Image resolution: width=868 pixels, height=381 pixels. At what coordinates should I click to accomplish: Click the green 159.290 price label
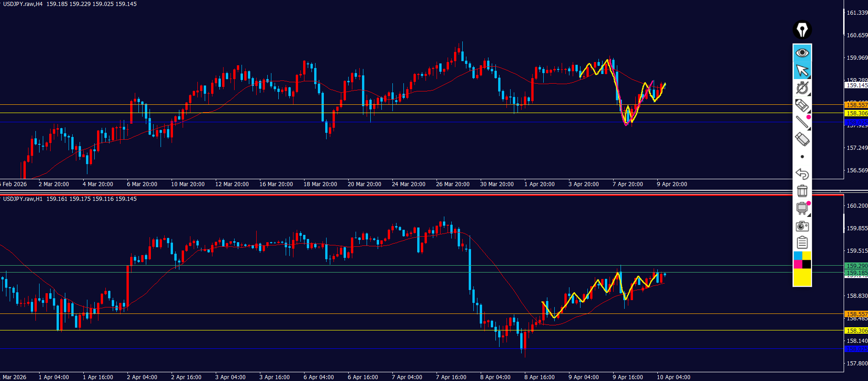click(x=857, y=266)
